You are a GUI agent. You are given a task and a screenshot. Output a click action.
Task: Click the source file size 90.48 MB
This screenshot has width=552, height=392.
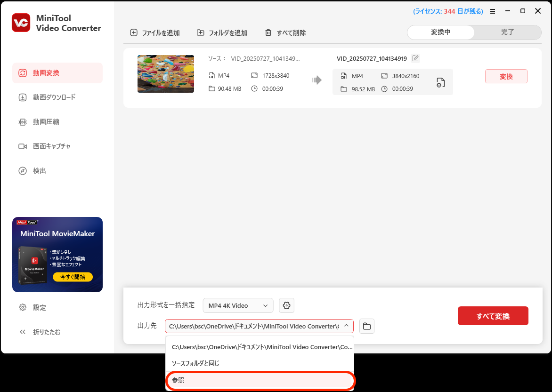(229, 89)
